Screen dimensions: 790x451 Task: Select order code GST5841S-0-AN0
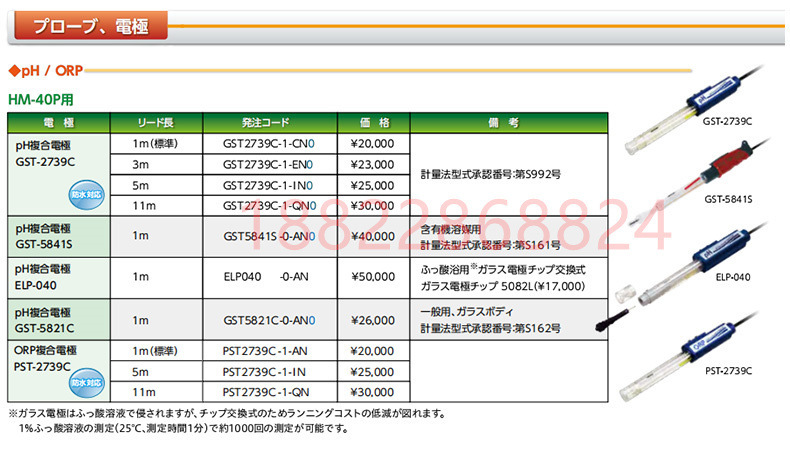click(268, 236)
